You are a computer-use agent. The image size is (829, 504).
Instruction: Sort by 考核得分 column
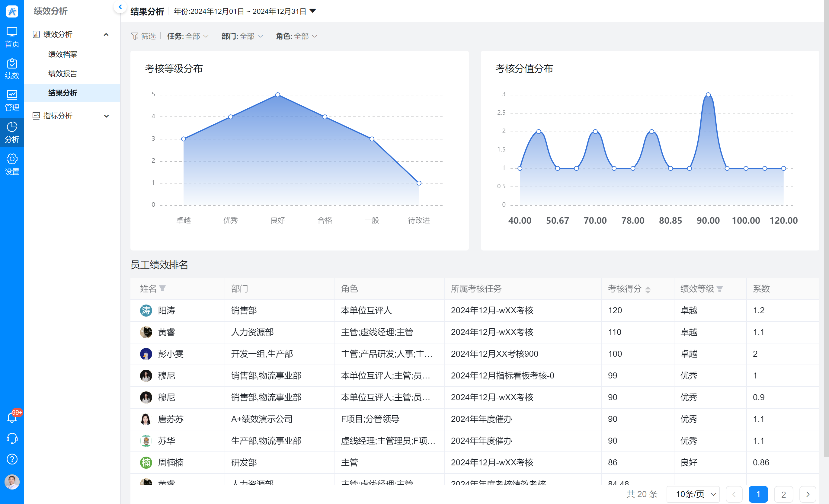[648, 289]
